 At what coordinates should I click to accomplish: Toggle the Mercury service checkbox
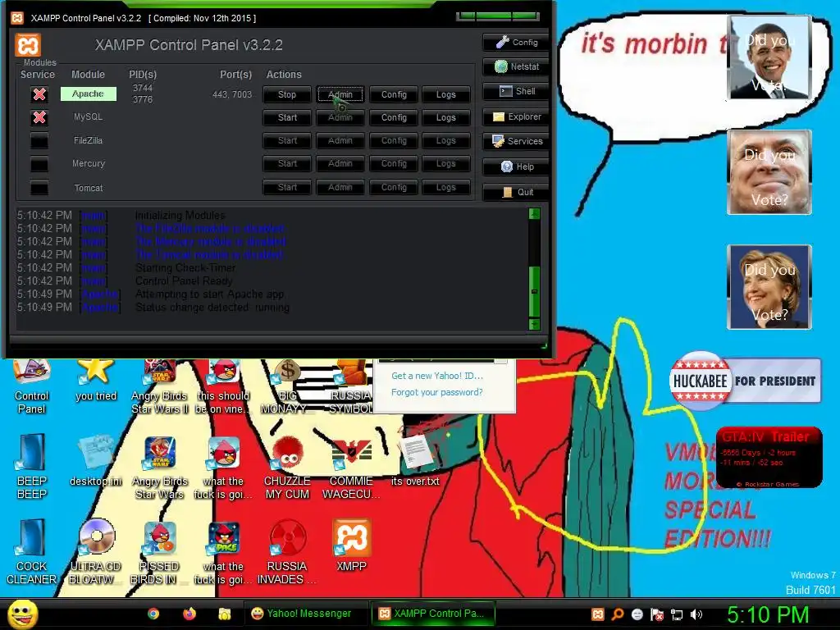coord(39,164)
